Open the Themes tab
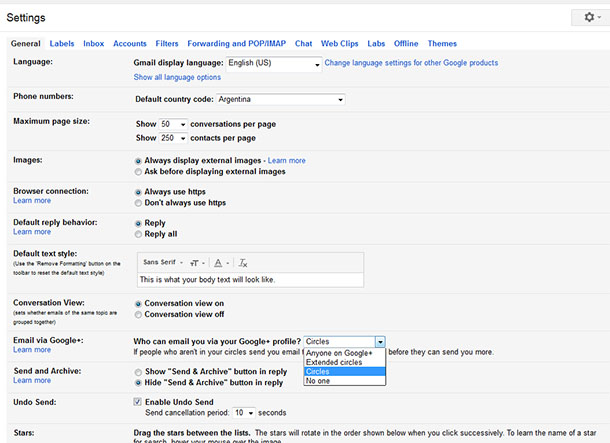Screen dimensions: 610x443 [x=442, y=44]
